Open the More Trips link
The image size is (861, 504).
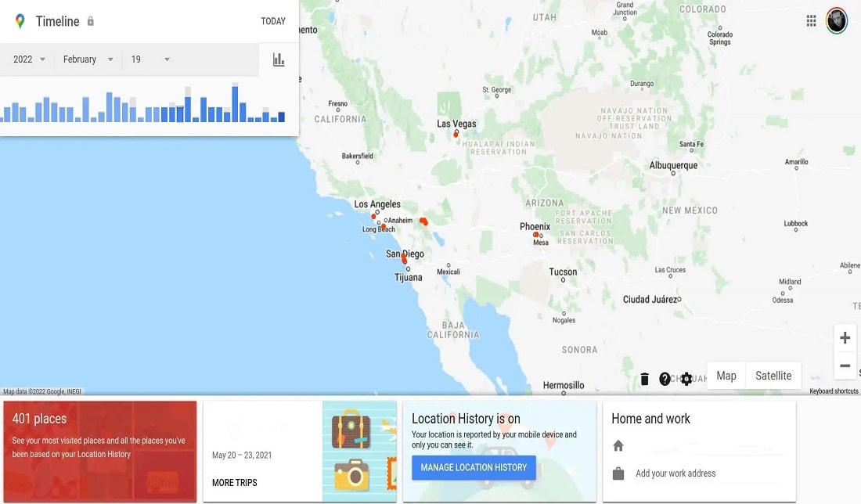(x=235, y=482)
